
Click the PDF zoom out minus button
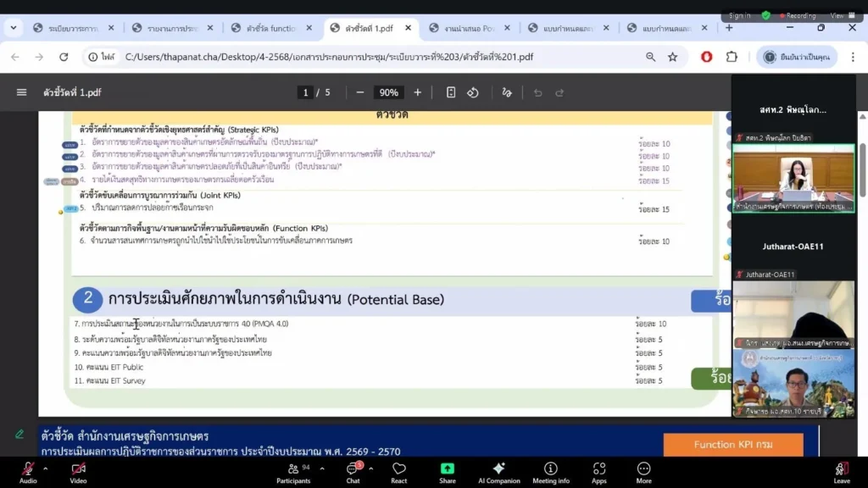point(360,92)
